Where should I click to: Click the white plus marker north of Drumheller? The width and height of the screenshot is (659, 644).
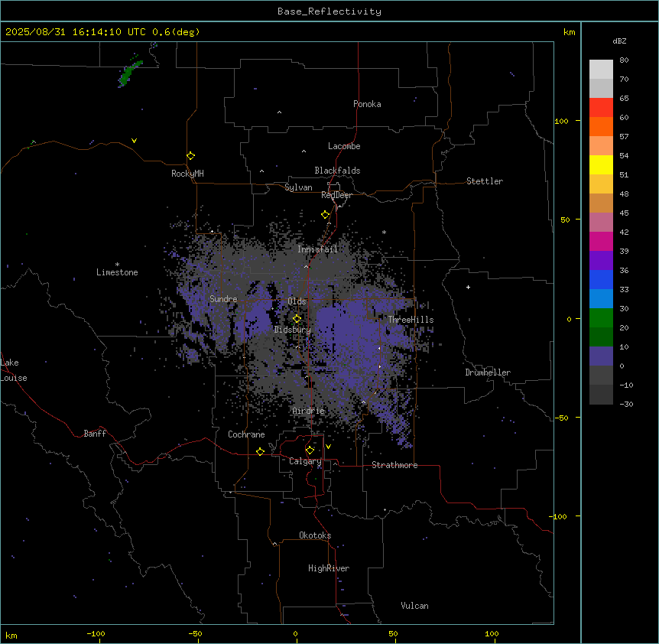coord(468,287)
